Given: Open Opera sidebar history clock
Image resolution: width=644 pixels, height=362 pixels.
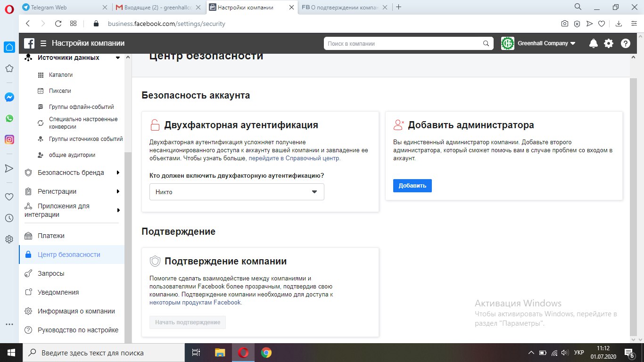Looking at the screenshot, I should 9,218.
